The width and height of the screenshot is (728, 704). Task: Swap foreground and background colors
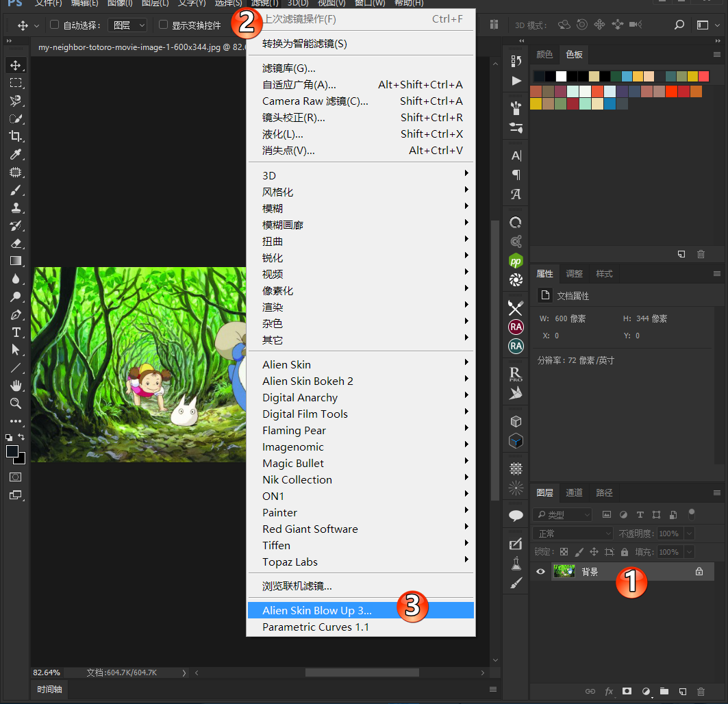(21, 436)
